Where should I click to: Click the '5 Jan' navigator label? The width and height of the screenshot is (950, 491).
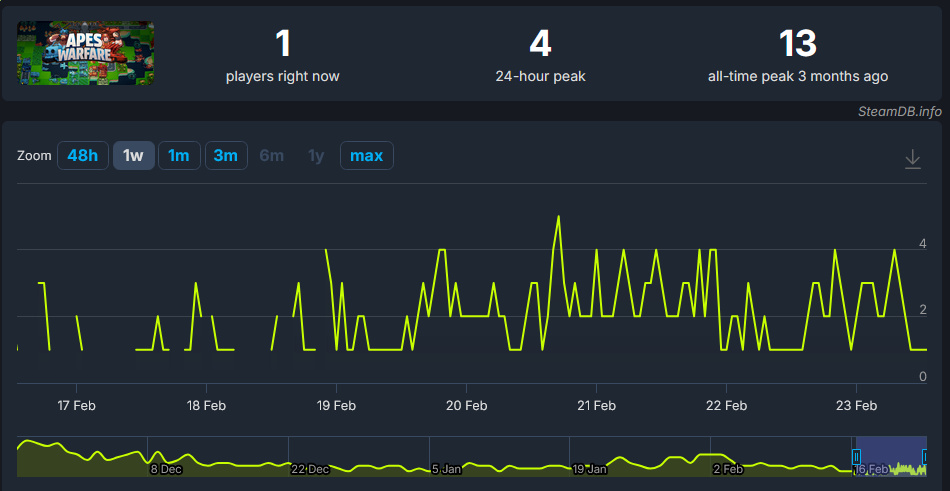446,469
